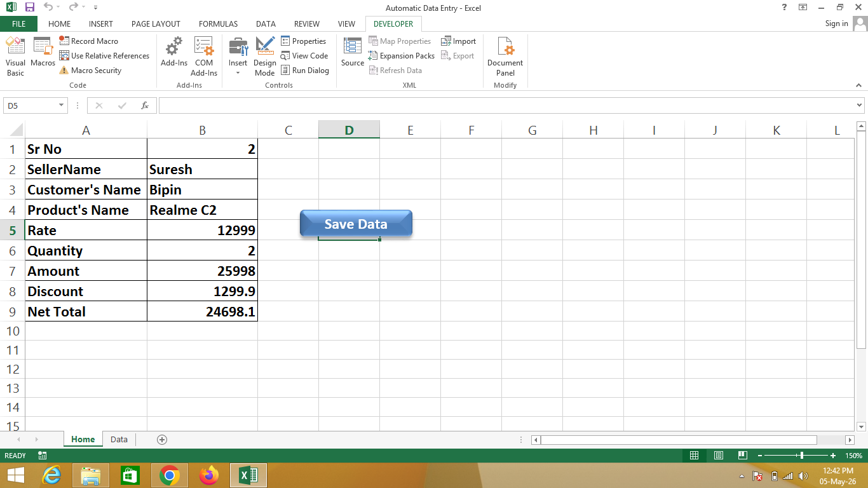Select column D header

coord(349,130)
